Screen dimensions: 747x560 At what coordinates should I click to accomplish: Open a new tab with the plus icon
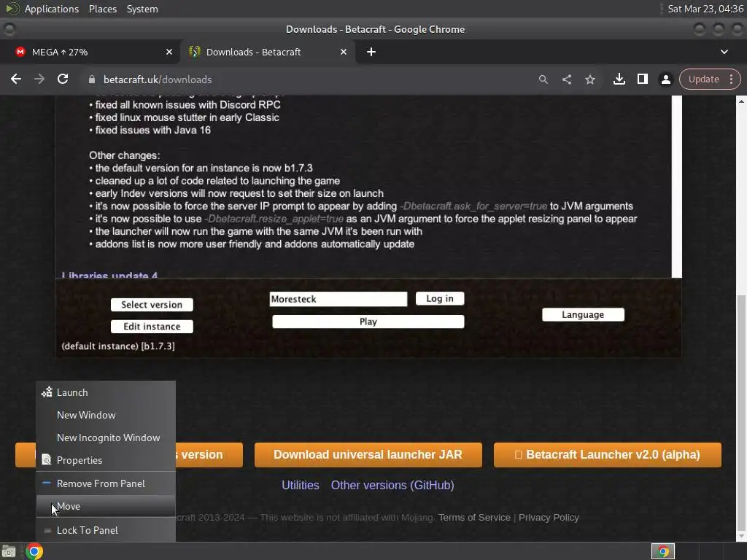tap(371, 52)
